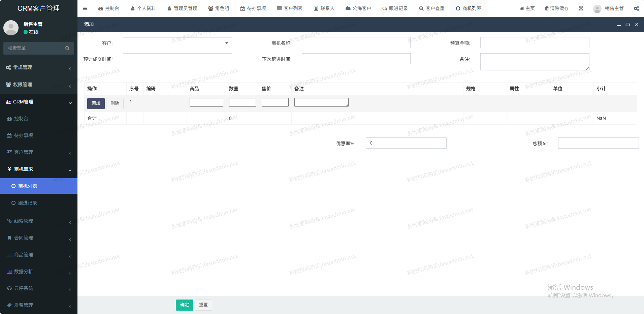Click the home icon labeled 主页

(x=522, y=8)
